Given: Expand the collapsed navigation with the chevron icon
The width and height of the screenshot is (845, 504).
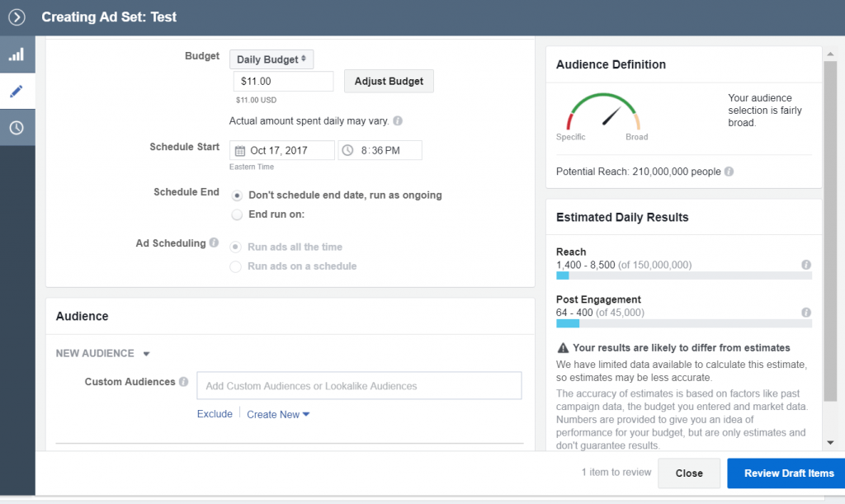Looking at the screenshot, I should 16,16.
